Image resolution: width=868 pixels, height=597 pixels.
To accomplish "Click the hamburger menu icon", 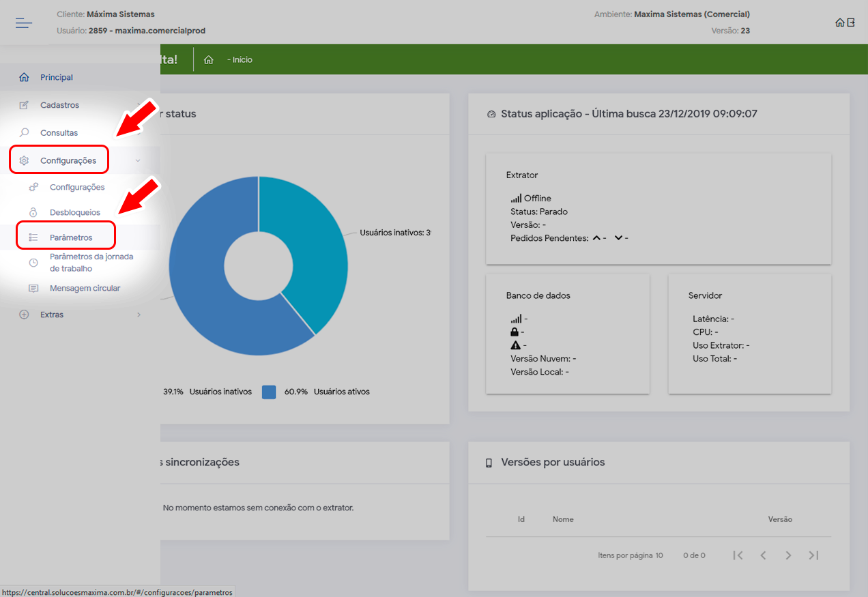I will 24,23.
